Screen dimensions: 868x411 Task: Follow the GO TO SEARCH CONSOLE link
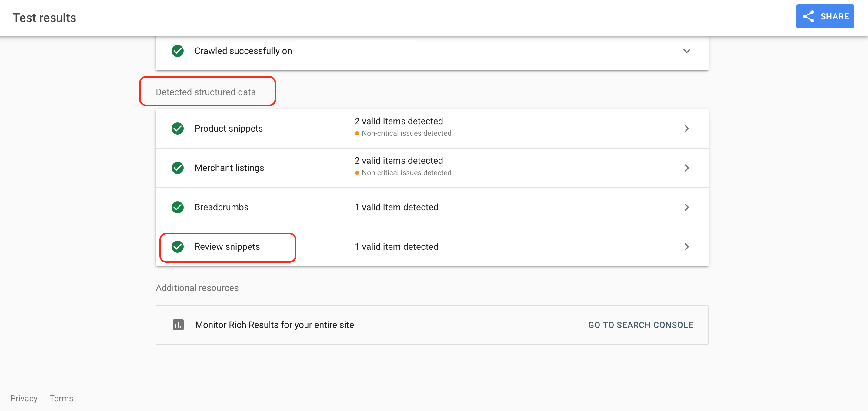point(640,325)
